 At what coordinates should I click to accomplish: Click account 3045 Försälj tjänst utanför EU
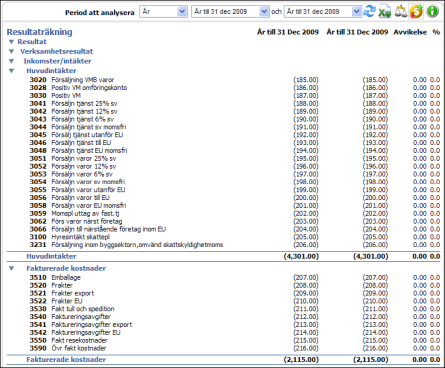(x=76, y=135)
